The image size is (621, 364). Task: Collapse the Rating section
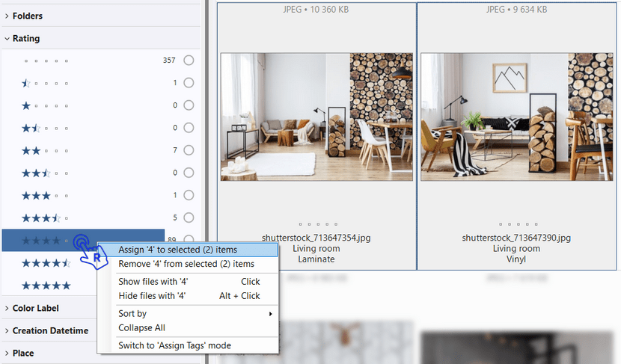pyautogui.click(x=26, y=38)
